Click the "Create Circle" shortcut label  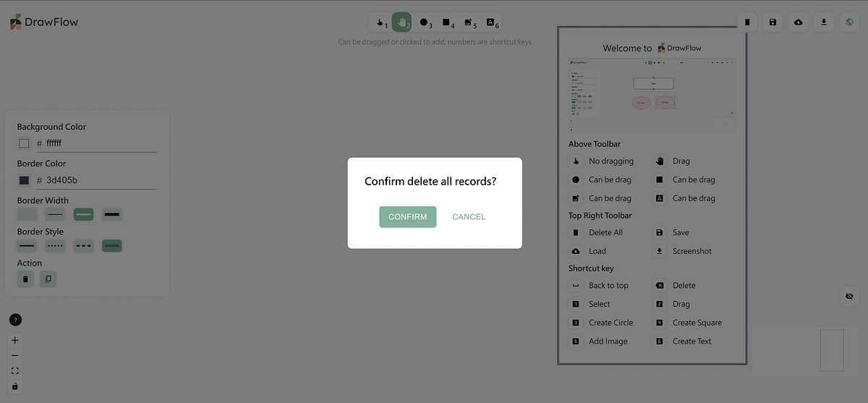(x=611, y=323)
